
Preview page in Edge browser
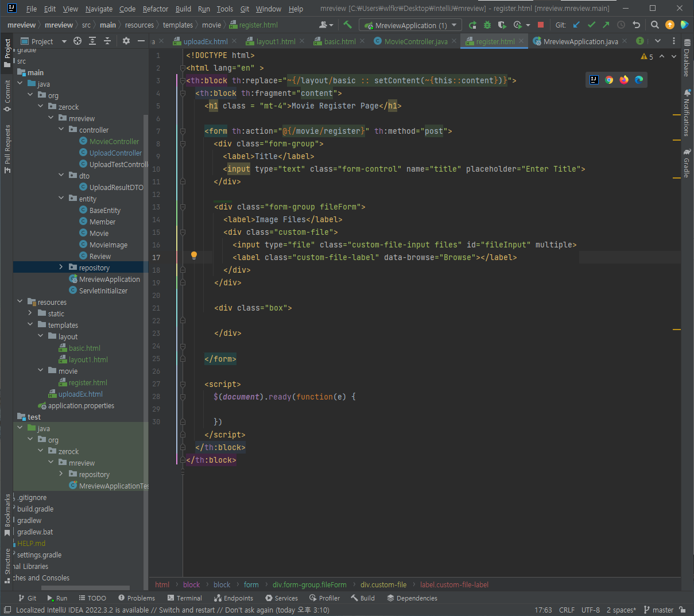[639, 80]
